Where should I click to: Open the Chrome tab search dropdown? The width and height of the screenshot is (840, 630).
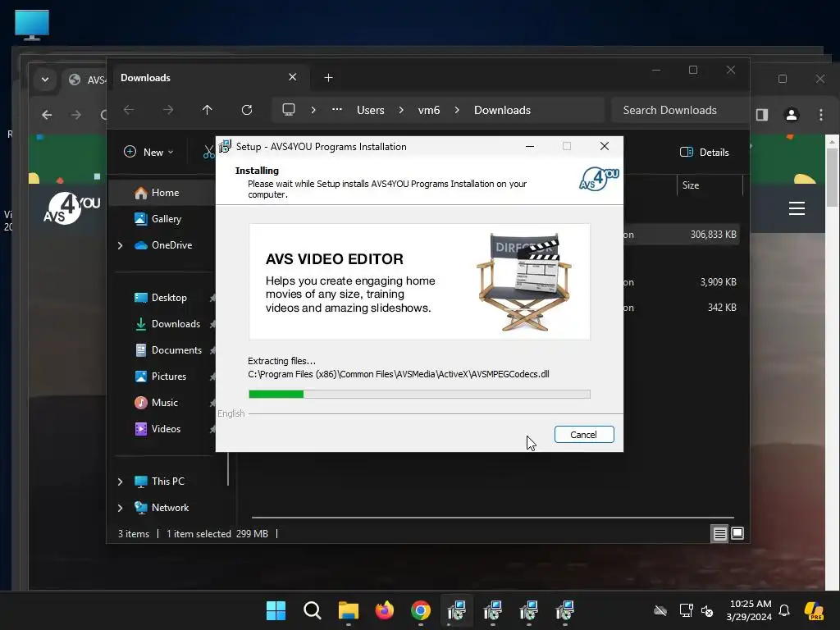[x=45, y=80]
